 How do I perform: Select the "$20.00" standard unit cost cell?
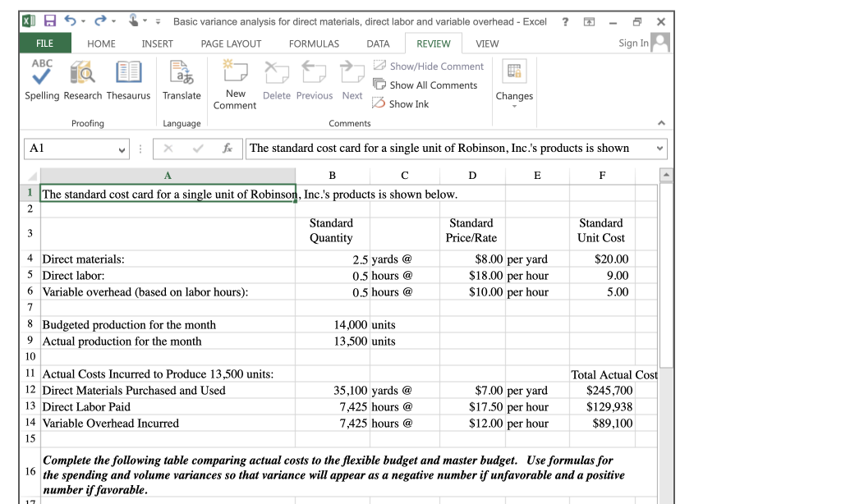(602, 259)
